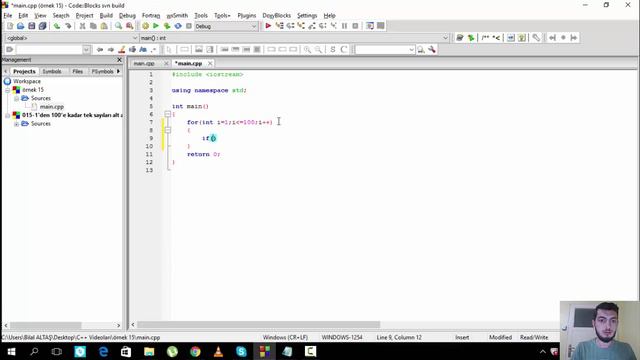The height and width of the screenshot is (360, 640).
Task: Open Skype from the taskbar
Action: pyautogui.click(x=241, y=351)
